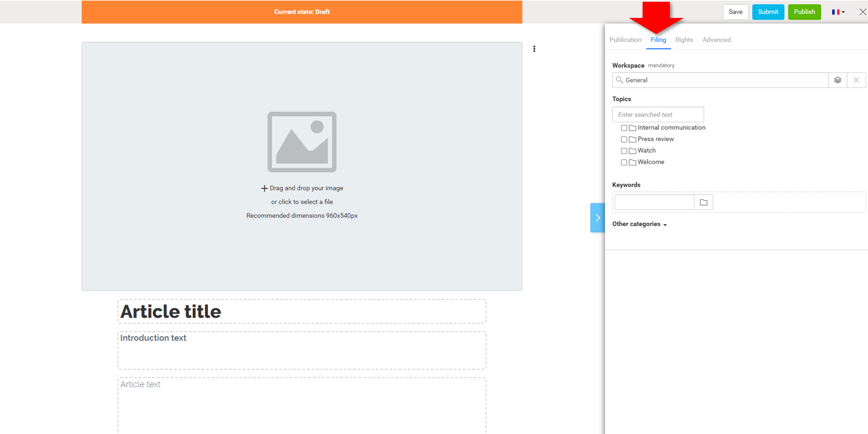Image resolution: width=868 pixels, height=434 pixels.
Task: Tick the Press review checkbox
Action: (x=624, y=139)
